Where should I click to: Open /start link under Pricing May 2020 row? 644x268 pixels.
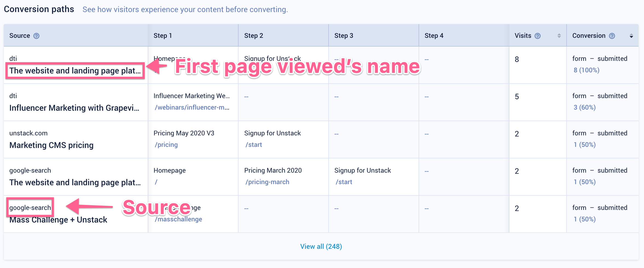coord(254,145)
